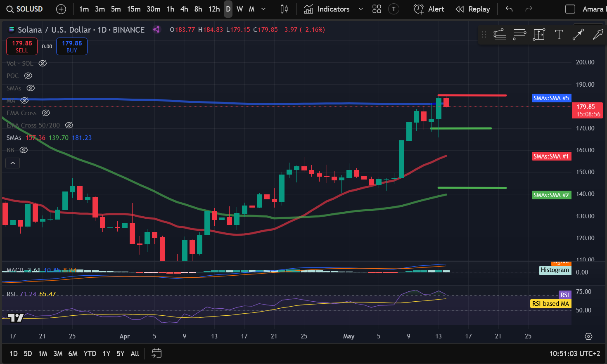
Task: Open the SOLUSD symbol search
Action: tap(24, 9)
